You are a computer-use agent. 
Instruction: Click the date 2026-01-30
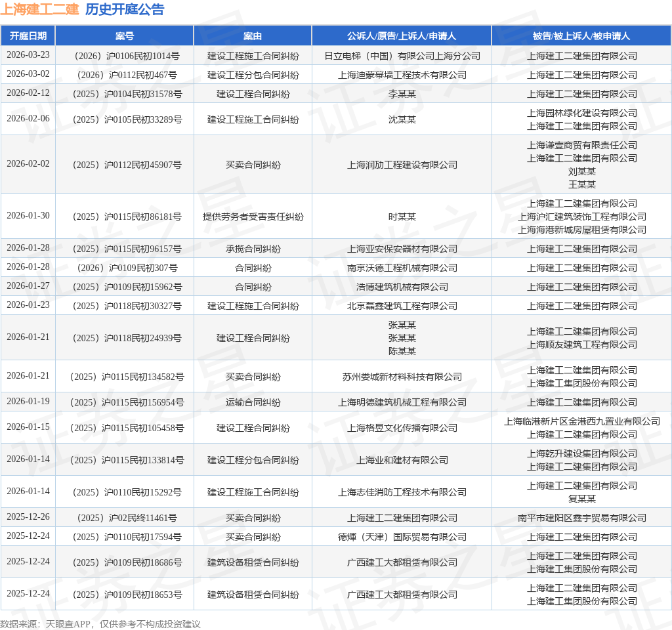[x=28, y=215]
